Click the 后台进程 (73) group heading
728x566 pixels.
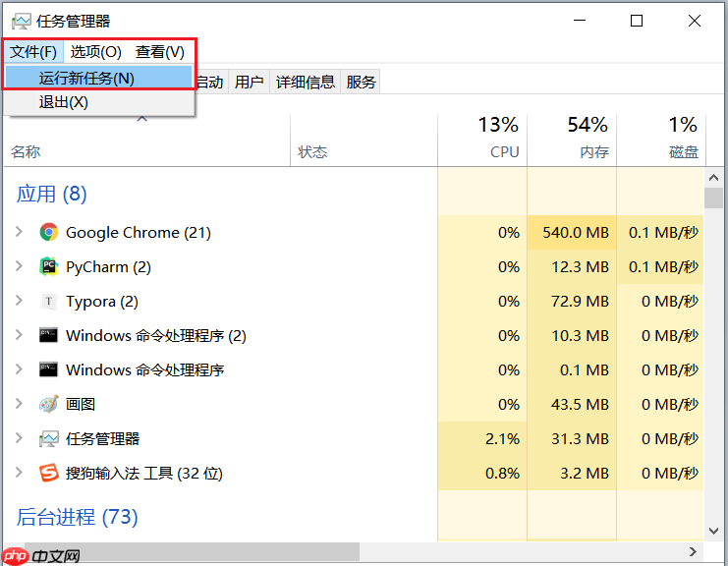(77, 517)
